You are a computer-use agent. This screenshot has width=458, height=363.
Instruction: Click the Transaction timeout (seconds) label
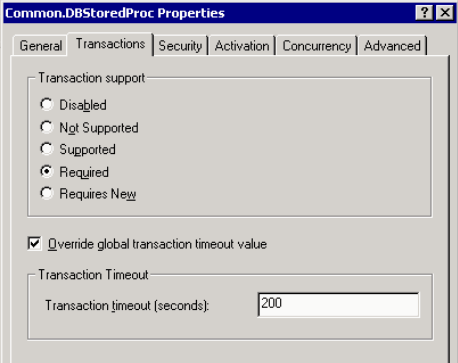pyautogui.click(x=127, y=305)
